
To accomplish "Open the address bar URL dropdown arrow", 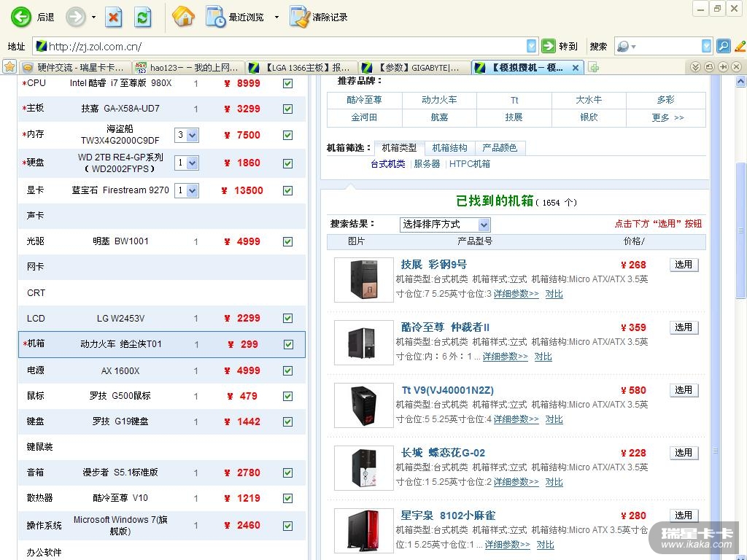I will point(531,46).
